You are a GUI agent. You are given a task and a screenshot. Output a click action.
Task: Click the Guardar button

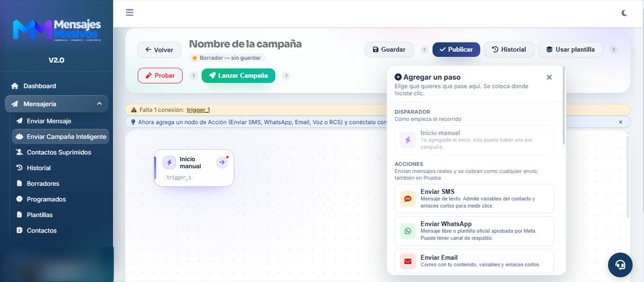click(x=389, y=49)
